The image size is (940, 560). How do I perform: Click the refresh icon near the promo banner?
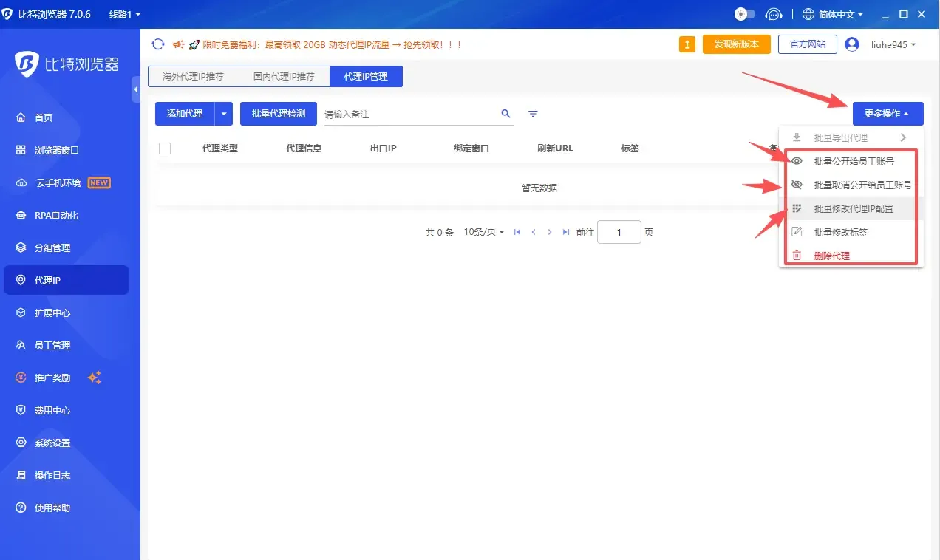tap(158, 44)
